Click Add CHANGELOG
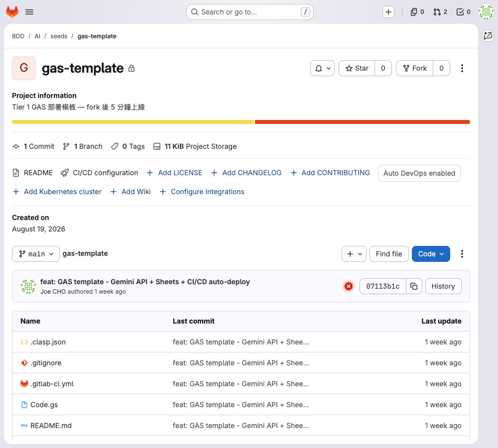 click(246, 173)
